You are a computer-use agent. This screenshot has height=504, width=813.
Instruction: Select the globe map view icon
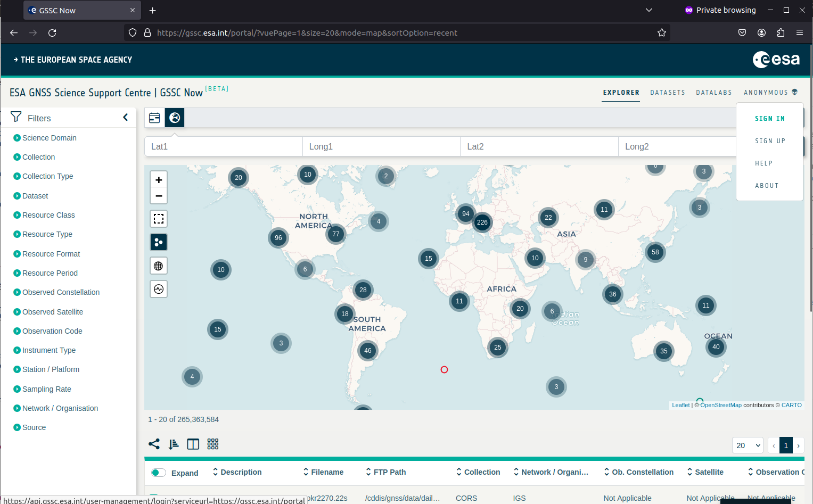pyautogui.click(x=175, y=118)
